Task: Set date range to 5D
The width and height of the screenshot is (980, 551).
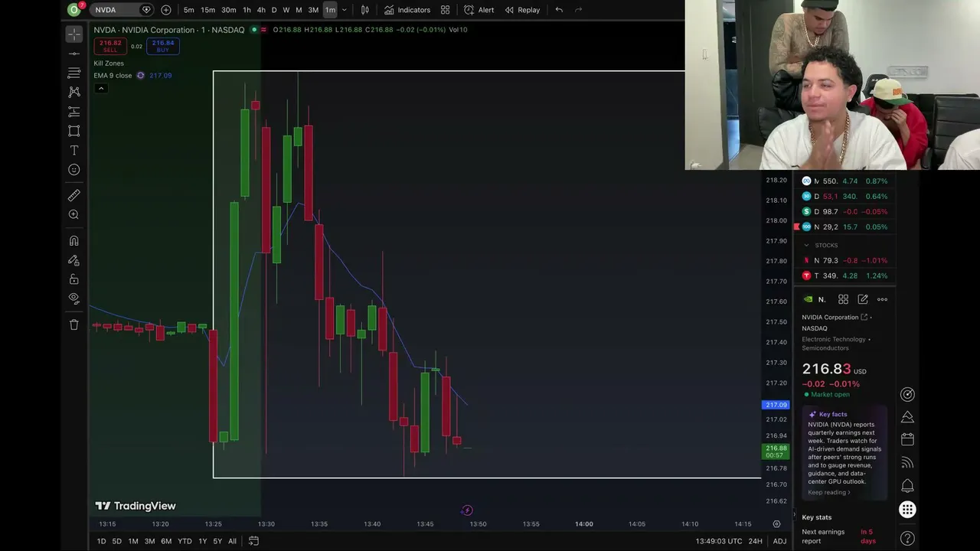Action: 116,541
